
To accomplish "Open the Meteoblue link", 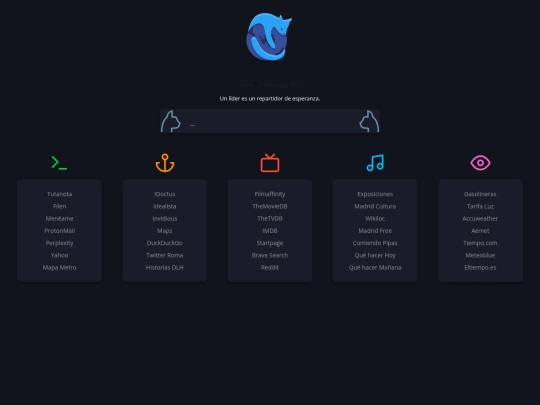I will coord(480,255).
